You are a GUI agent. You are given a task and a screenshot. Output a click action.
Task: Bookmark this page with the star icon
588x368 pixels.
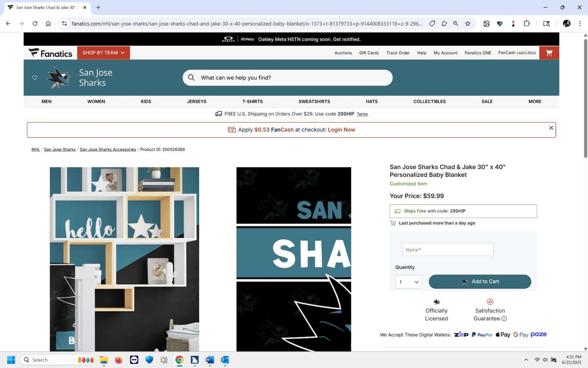467,24
